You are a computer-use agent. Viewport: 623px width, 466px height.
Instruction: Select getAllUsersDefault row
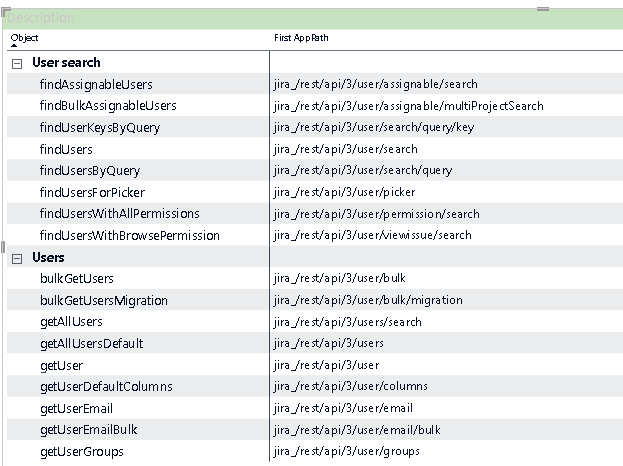pyautogui.click(x=315, y=343)
